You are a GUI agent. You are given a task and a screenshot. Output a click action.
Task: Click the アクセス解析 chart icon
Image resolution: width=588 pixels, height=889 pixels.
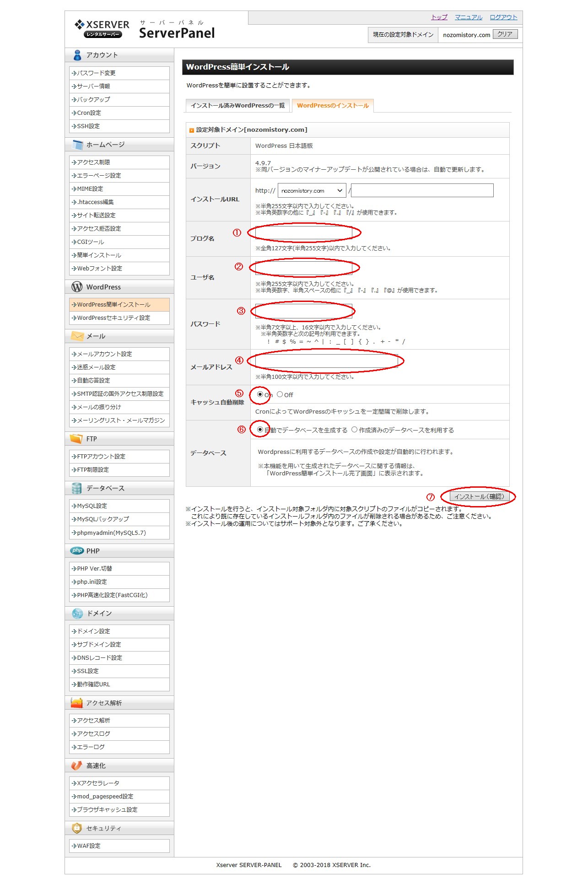(76, 702)
